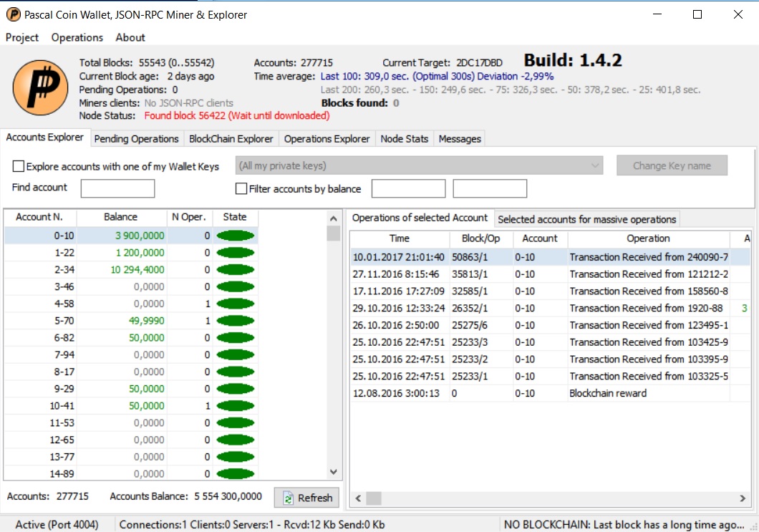Image resolution: width=759 pixels, height=532 pixels.
Task: Select operation with Block/Op 25233/2
Action: pos(551,359)
